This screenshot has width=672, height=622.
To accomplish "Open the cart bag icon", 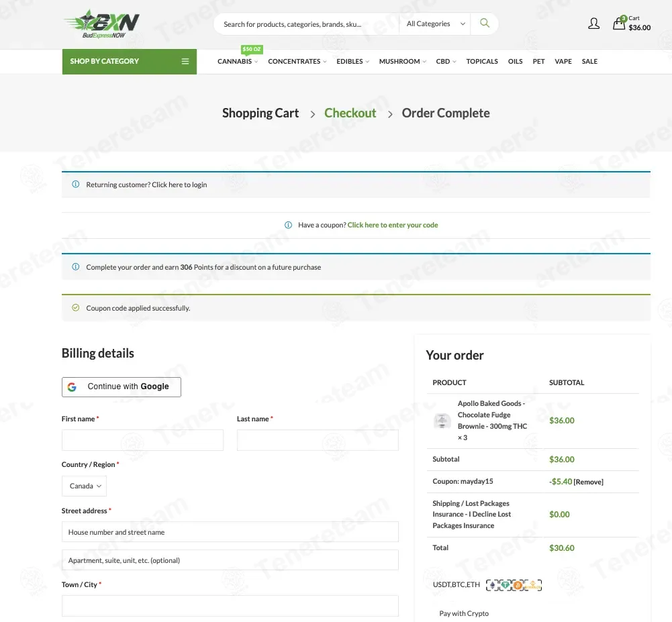I will click(618, 23).
